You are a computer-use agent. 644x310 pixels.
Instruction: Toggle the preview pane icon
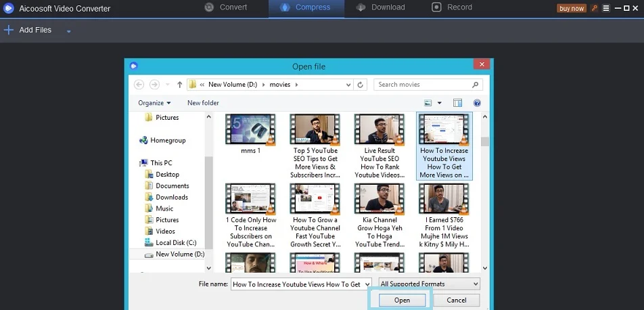click(458, 103)
